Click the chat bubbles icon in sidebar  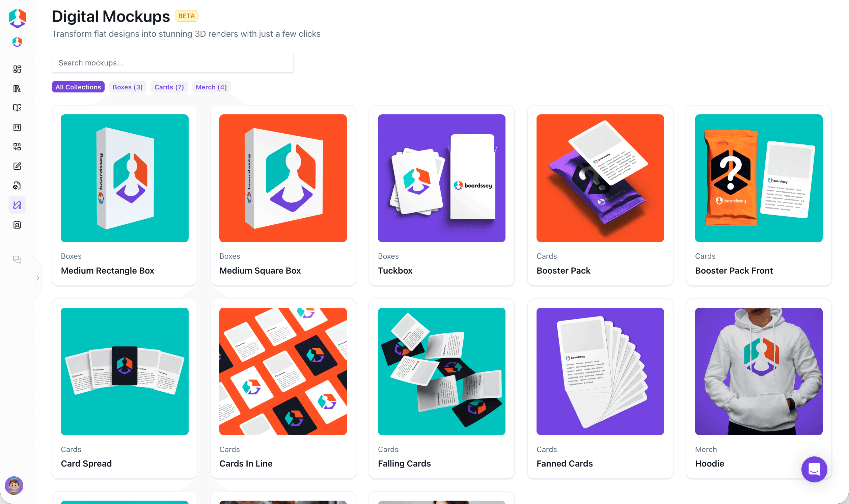[x=17, y=260]
